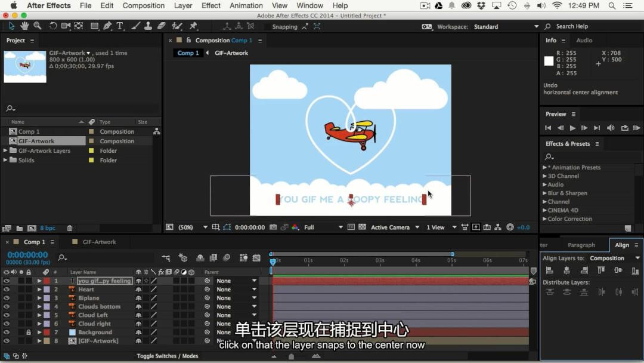Play the preview
The image size is (644, 363).
click(572, 128)
